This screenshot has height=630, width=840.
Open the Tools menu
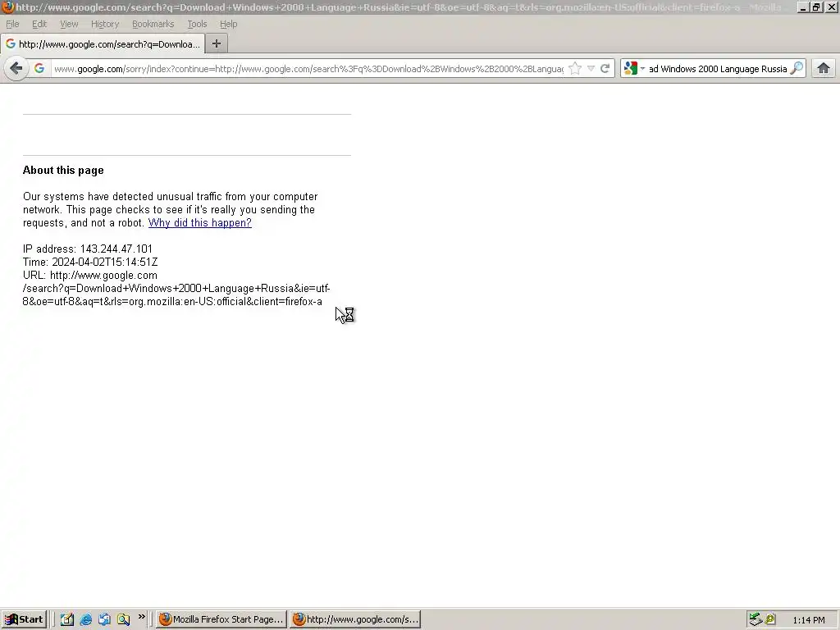pos(197,24)
